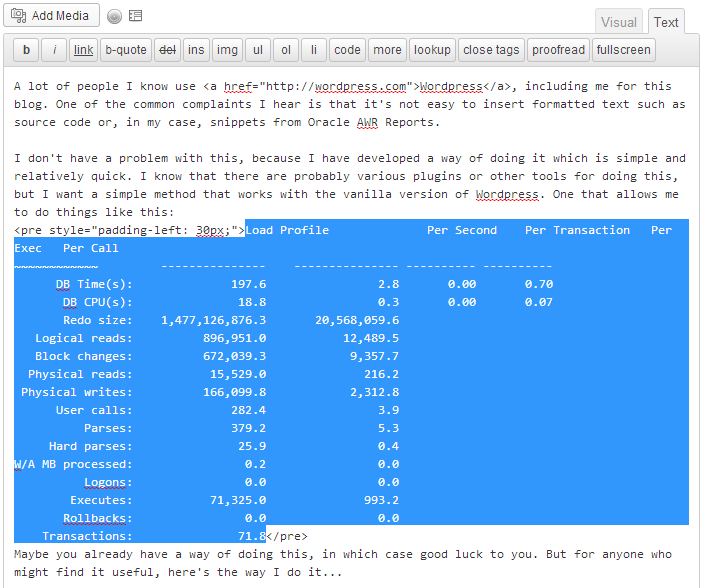The width and height of the screenshot is (703, 588).
Task: Enter fullscreen editing mode
Action: pyautogui.click(x=623, y=50)
